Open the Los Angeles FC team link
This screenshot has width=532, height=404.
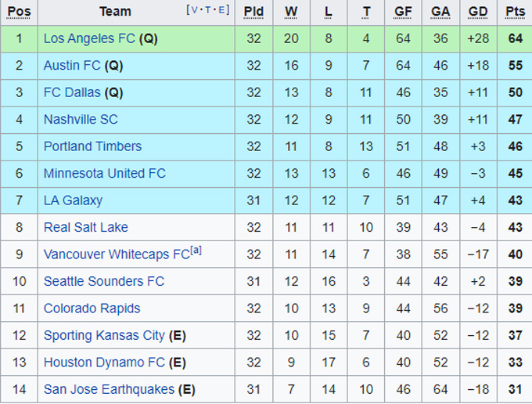click(89, 38)
